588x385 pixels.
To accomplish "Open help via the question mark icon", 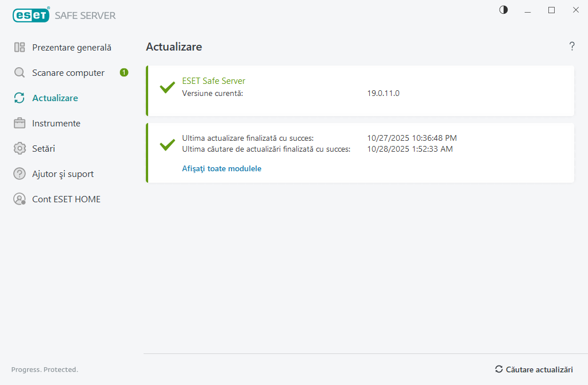I will click(x=572, y=47).
